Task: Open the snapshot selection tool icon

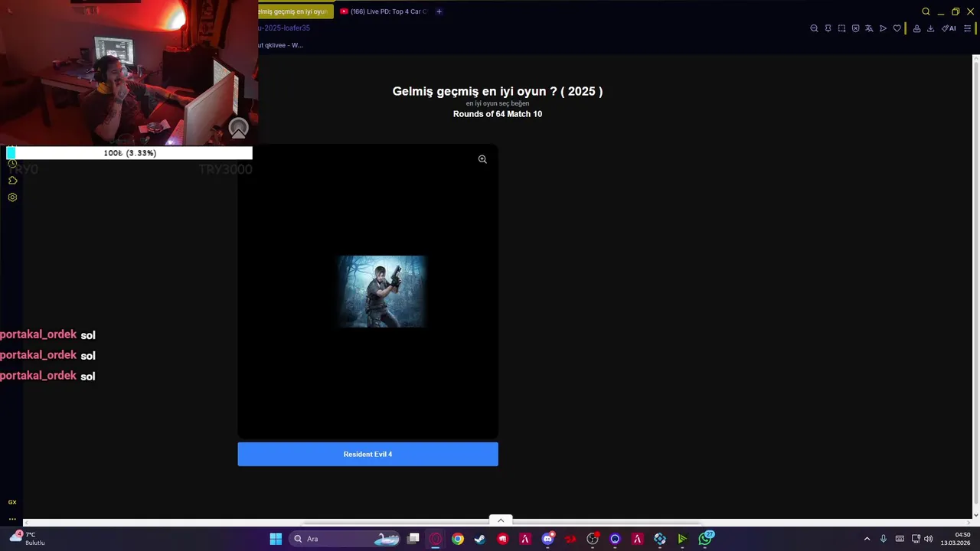Action: coord(841,28)
